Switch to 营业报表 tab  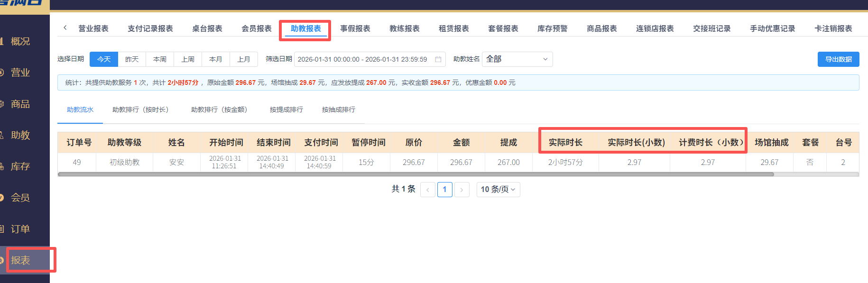(93, 28)
